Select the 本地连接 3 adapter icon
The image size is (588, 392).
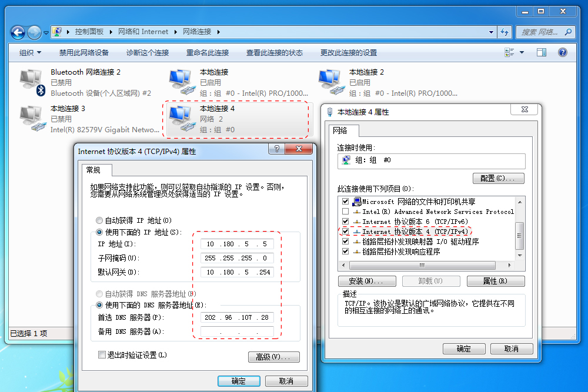[31, 115]
